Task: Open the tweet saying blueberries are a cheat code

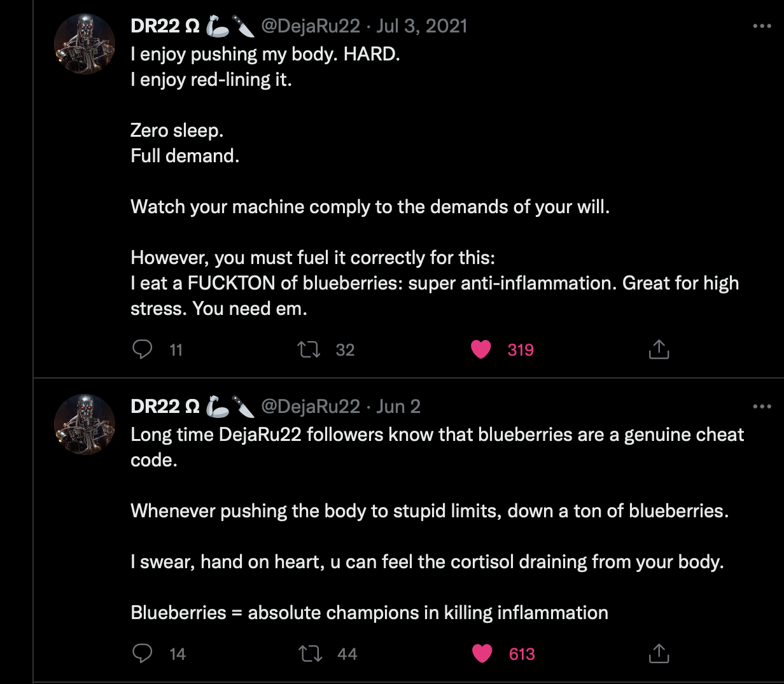Action: click(x=437, y=524)
